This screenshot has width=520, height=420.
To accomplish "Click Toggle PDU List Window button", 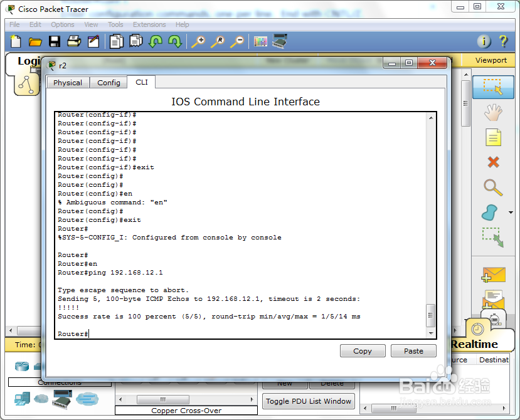I will (x=309, y=401).
